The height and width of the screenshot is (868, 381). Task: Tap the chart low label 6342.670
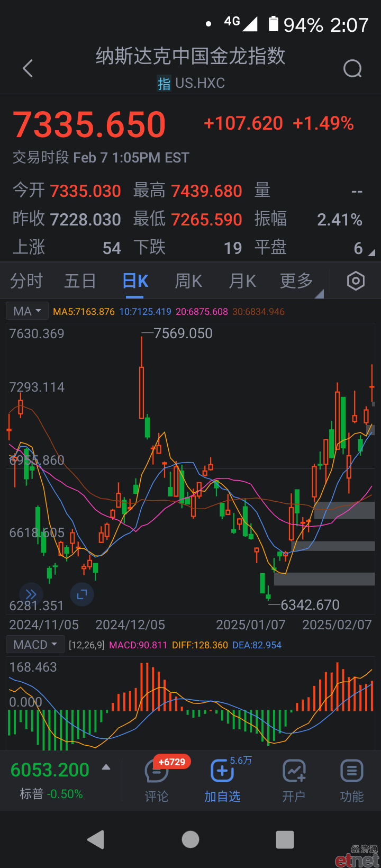tap(310, 605)
